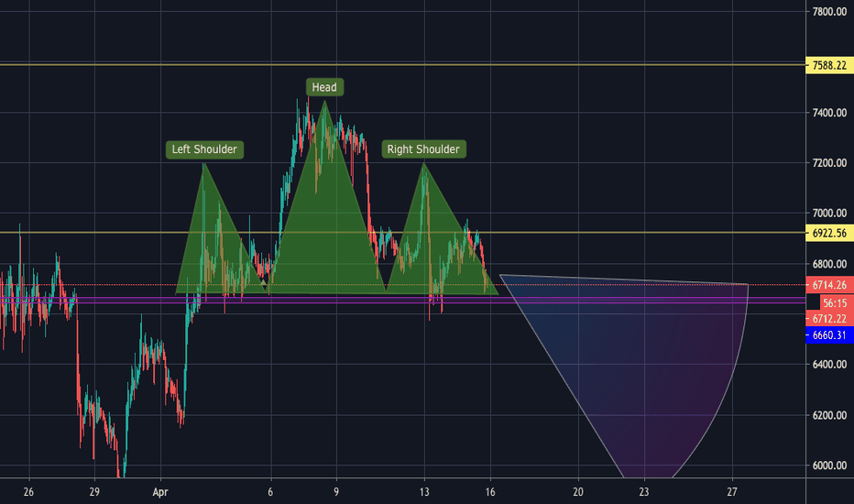Viewport: 854px width, 504px height.
Task: Click date 23 on time axis
Action: (644, 492)
